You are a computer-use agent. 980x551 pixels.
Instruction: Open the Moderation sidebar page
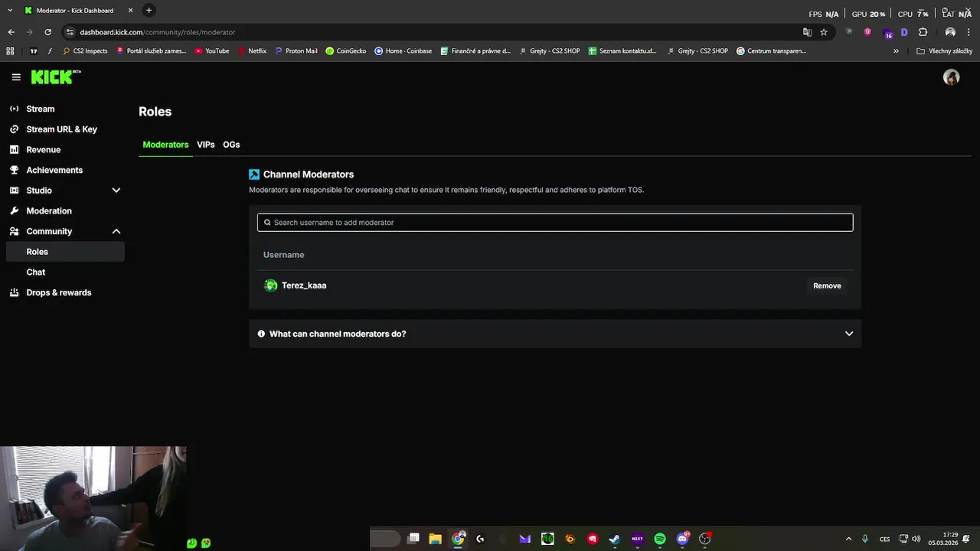coord(49,210)
